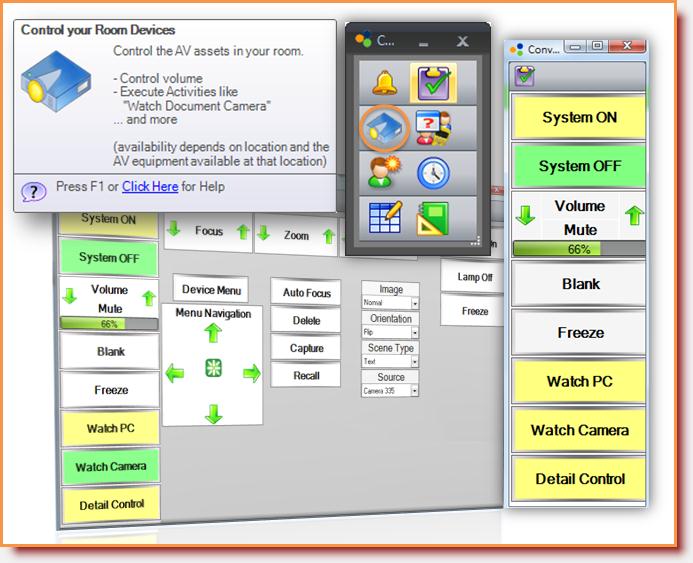
Task: Click Detail Control in back window
Action: (111, 504)
